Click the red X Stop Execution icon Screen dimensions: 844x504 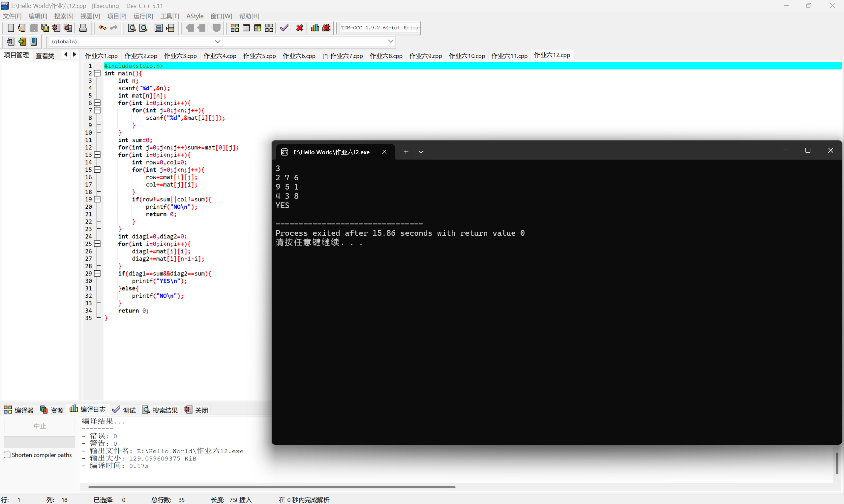click(x=300, y=28)
